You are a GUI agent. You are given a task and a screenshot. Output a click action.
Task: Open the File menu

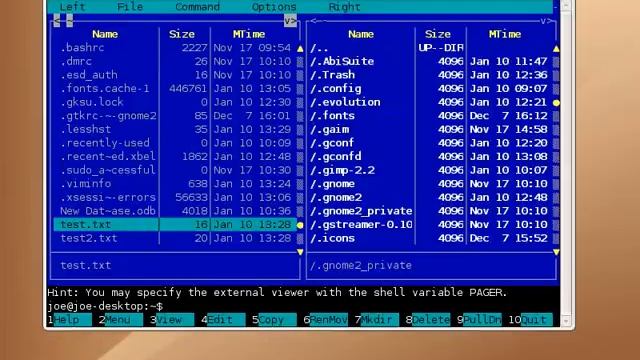[130, 7]
